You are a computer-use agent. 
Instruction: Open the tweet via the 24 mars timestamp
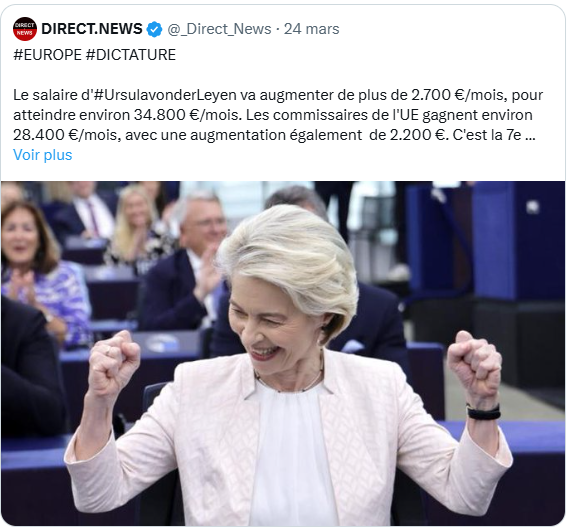312,29
